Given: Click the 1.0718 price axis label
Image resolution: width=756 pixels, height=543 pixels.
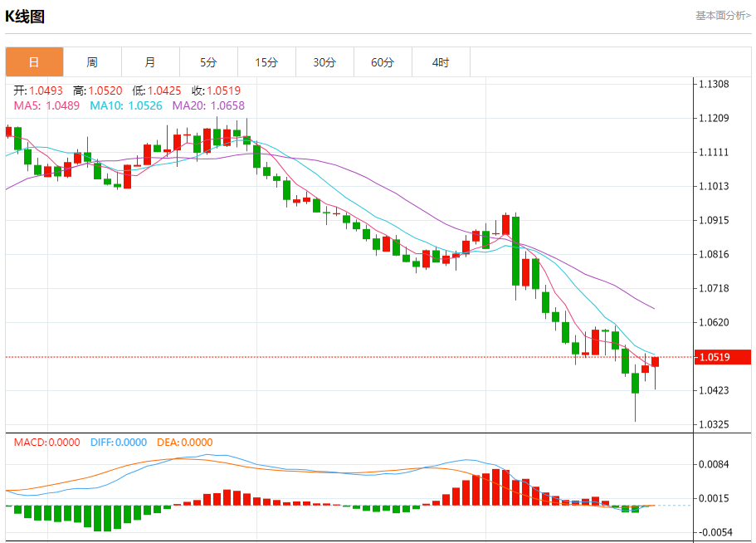Looking at the screenshot, I should pyautogui.click(x=714, y=288).
